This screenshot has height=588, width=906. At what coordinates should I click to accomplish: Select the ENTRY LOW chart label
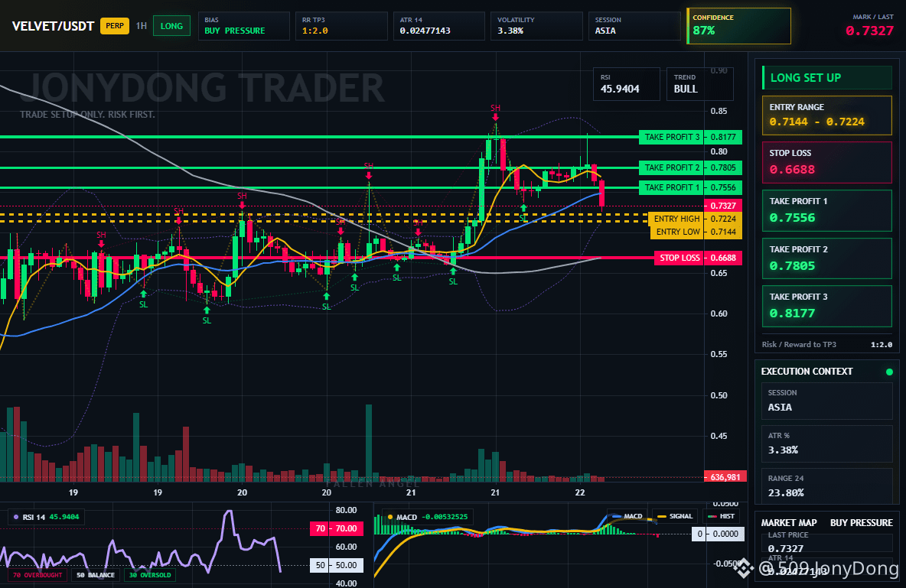676,232
